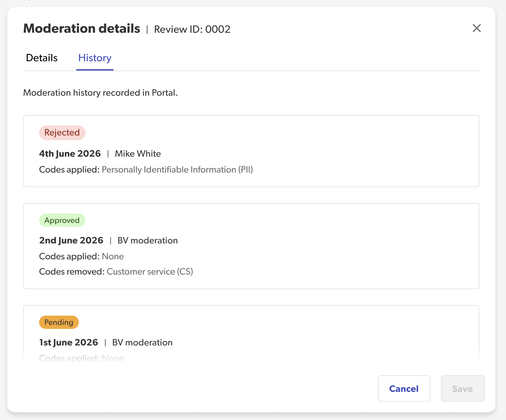Click the disabled Save button
The image size is (506, 420).
(463, 388)
